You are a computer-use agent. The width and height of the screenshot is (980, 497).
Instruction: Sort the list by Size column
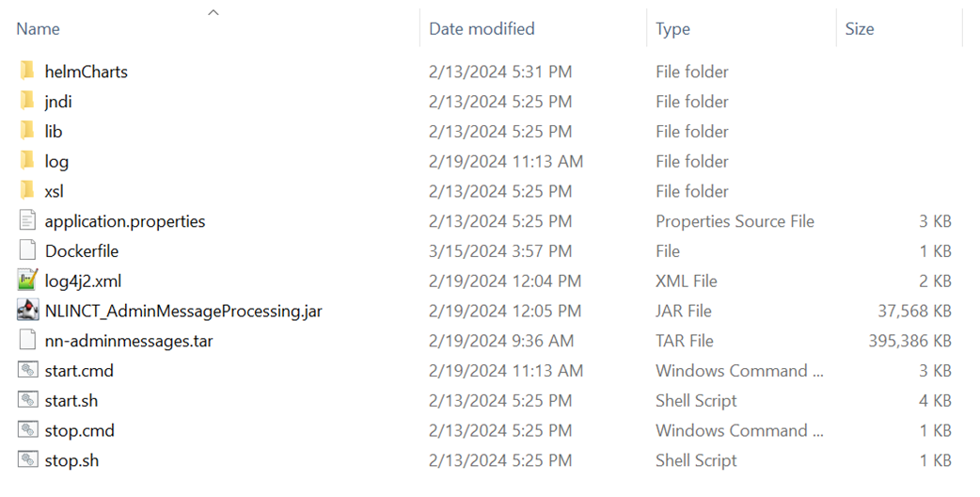(860, 29)
